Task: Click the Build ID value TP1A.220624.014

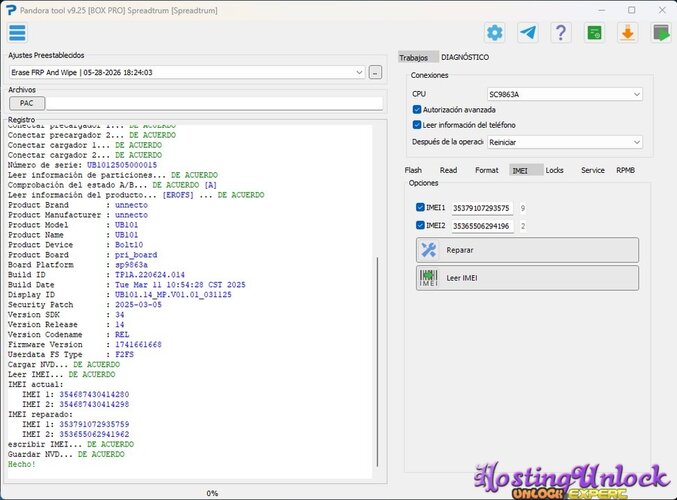Action: coord(149,275)
